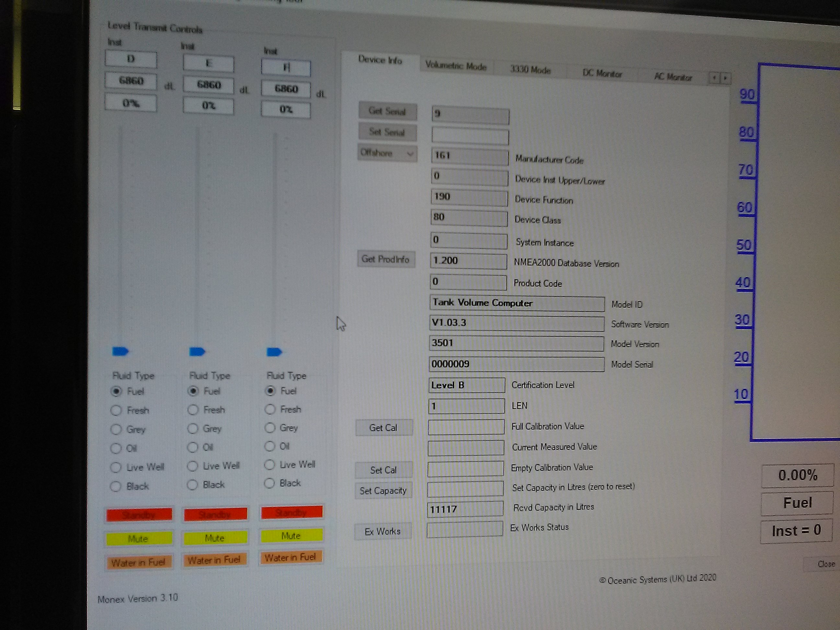Click the empty Set Serial input field
840x630 pixels.
click(470, 136)
